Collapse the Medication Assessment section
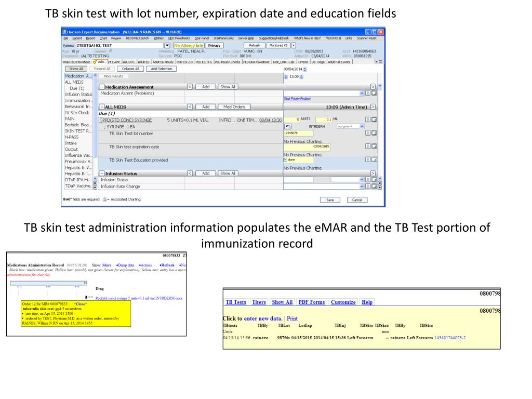Image resolution: width=532 pixels, height=399 pixels. [101, 87]
